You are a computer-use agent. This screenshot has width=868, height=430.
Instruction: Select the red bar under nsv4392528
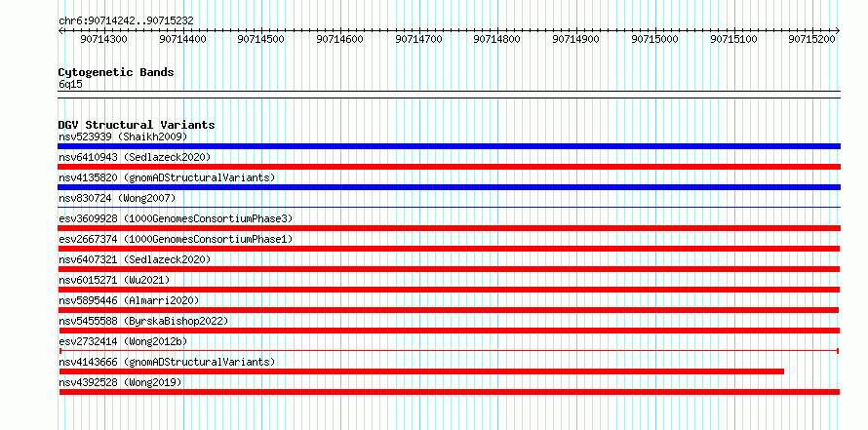coord(449,392)
